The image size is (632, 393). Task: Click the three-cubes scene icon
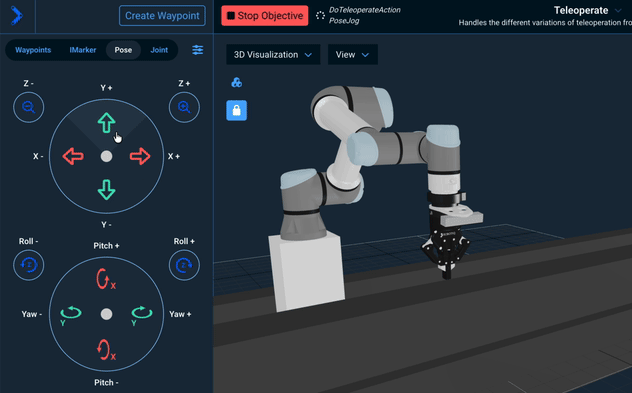(x=237, y=83)
